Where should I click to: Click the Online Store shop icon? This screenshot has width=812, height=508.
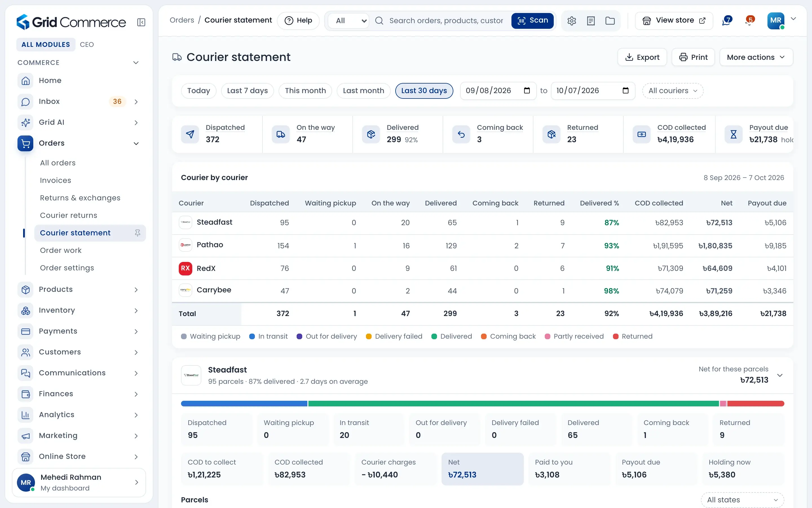(25, 457)
